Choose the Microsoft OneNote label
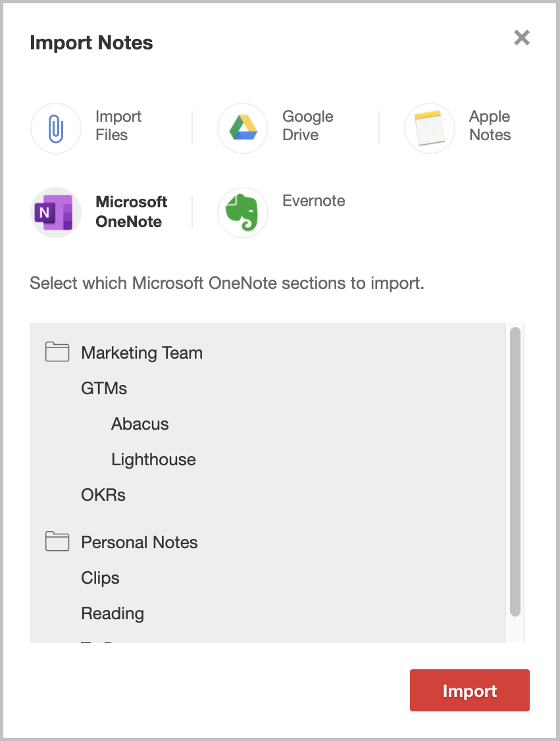Image resolution: width=560 pixels, height=741 pixels. coord(132,212)
